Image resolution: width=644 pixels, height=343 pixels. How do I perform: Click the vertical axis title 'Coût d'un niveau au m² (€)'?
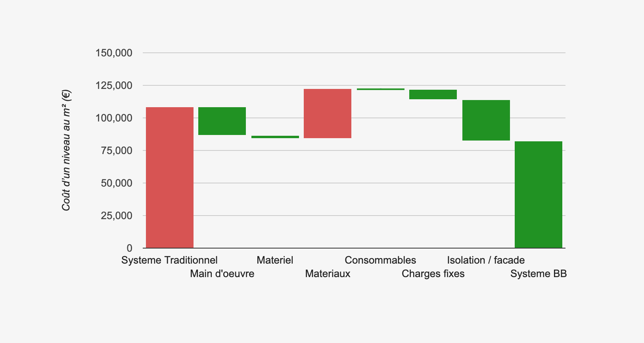coord(66,150)
